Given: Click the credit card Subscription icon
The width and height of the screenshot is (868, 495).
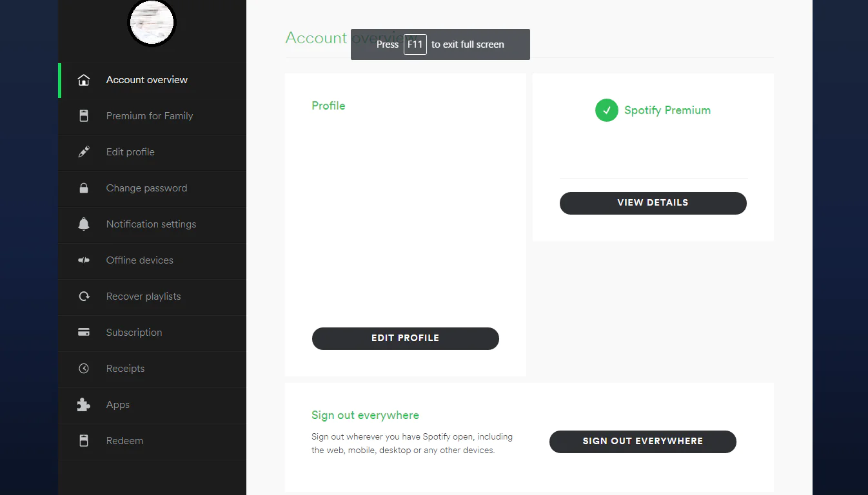Looking at the screenshot, I should tap(84, 333).
